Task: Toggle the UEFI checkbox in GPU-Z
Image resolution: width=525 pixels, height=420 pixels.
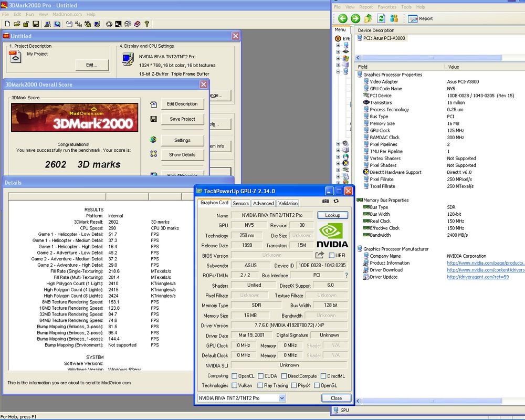Action: click(331, 256)
